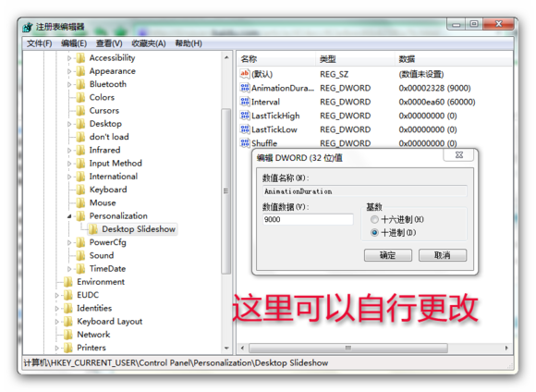Open the 查看(V) menu
The image size is (536, 392).
pos(109,43)
